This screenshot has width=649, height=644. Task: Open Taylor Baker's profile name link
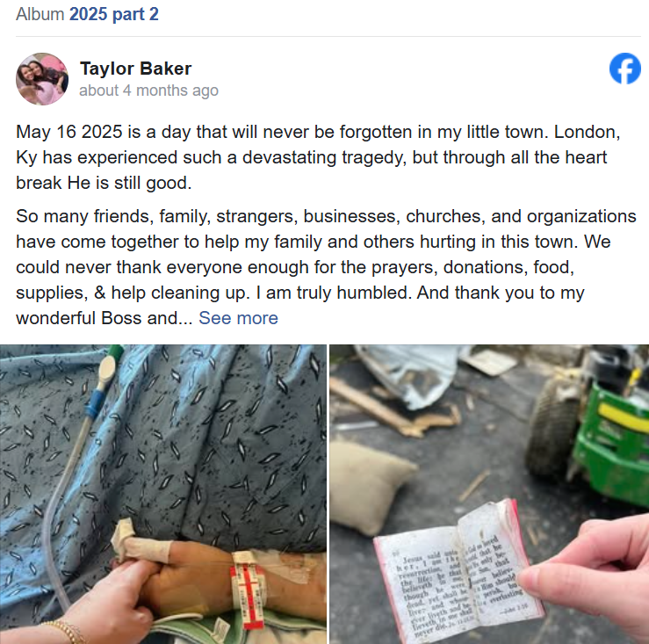coord(136,69)
